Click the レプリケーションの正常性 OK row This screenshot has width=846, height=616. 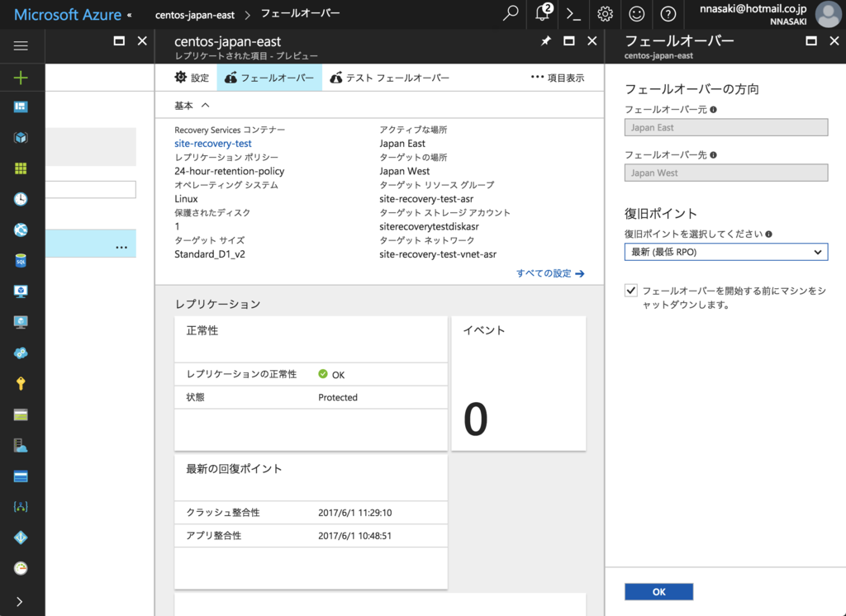pyautogui.click(x=311, y=374)
